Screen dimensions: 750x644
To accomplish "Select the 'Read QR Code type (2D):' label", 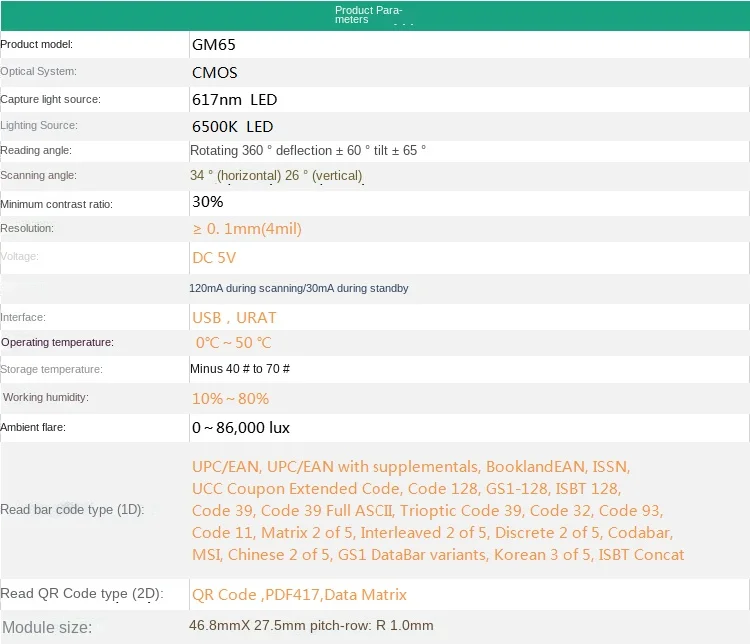I will 82,594.
